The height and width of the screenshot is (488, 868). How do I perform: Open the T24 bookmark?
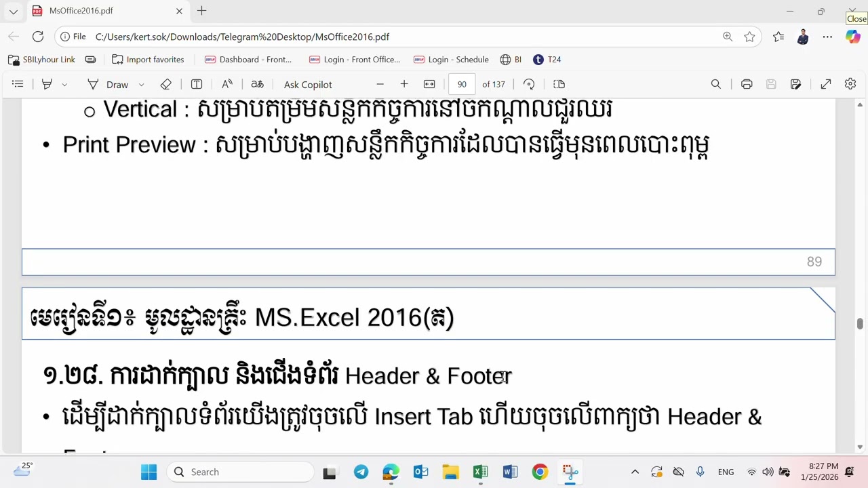pyautogui.click(x=547, y=60)
